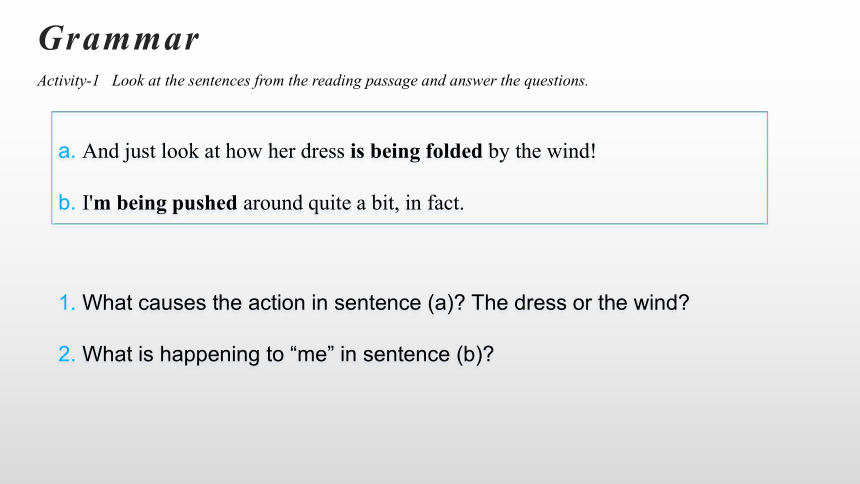Click 'And just look at how her dress'
The width and height of the screenshot is (860, 484).
tap(213, 151)
